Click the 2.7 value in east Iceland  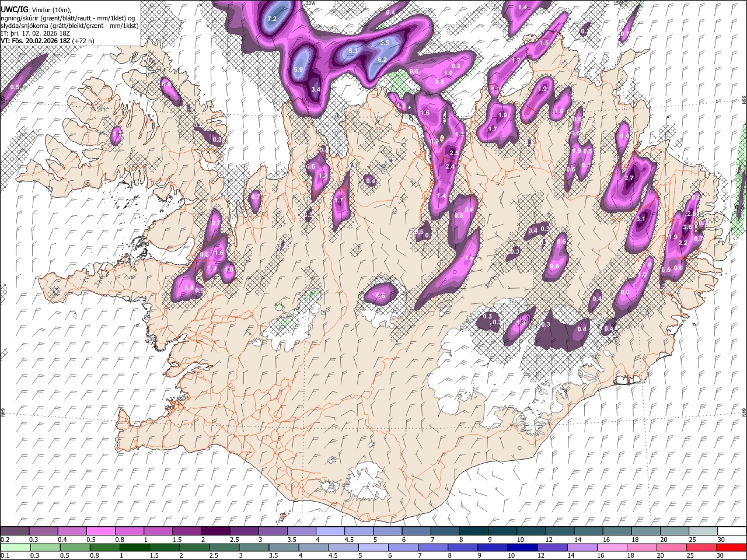pos(629,178)
